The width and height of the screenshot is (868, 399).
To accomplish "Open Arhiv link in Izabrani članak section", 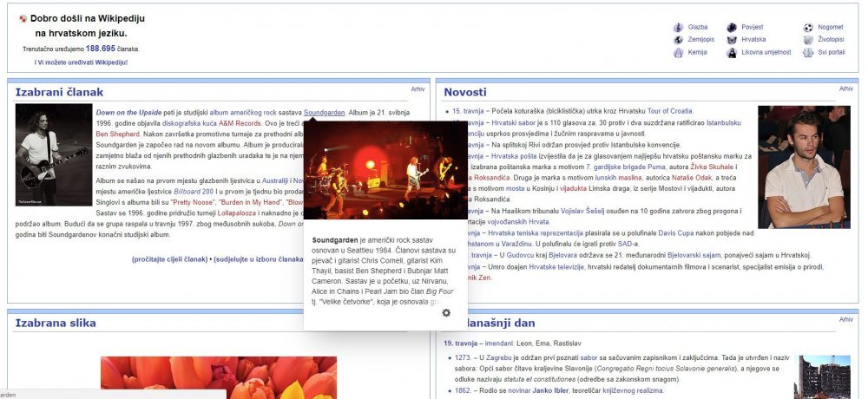I will point(418,89).
